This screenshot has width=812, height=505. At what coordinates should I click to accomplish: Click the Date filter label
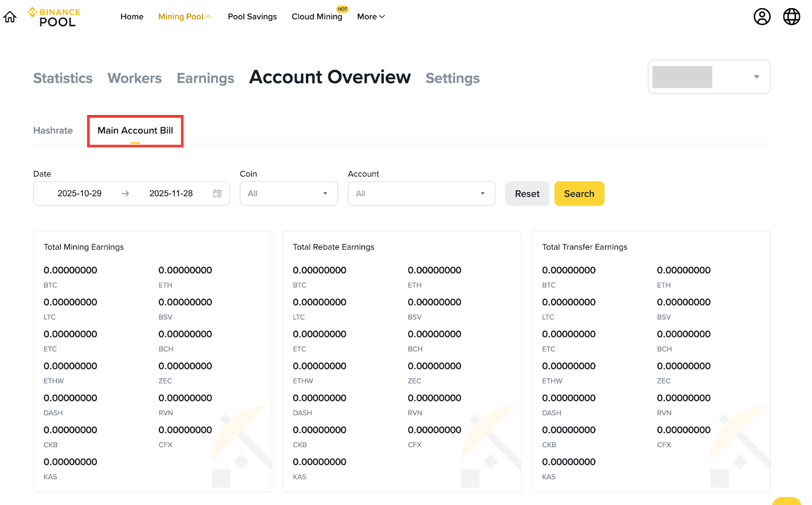[42, 174]
